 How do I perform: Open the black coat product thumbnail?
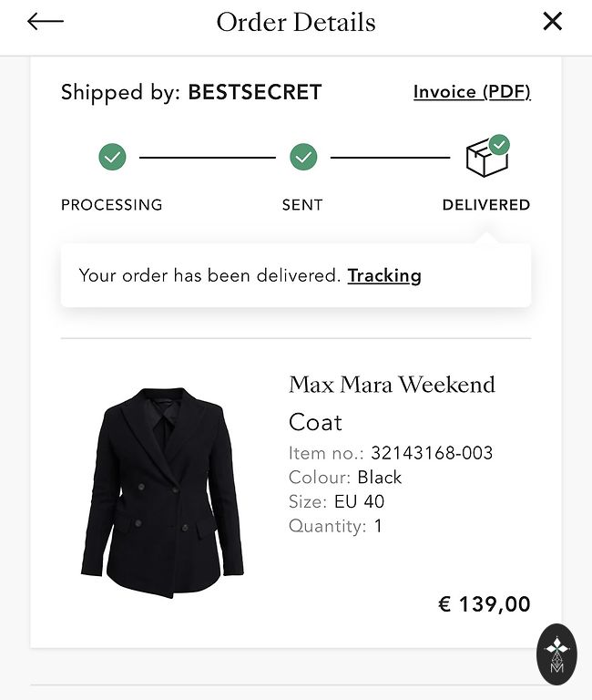click(x=162, y=492)
